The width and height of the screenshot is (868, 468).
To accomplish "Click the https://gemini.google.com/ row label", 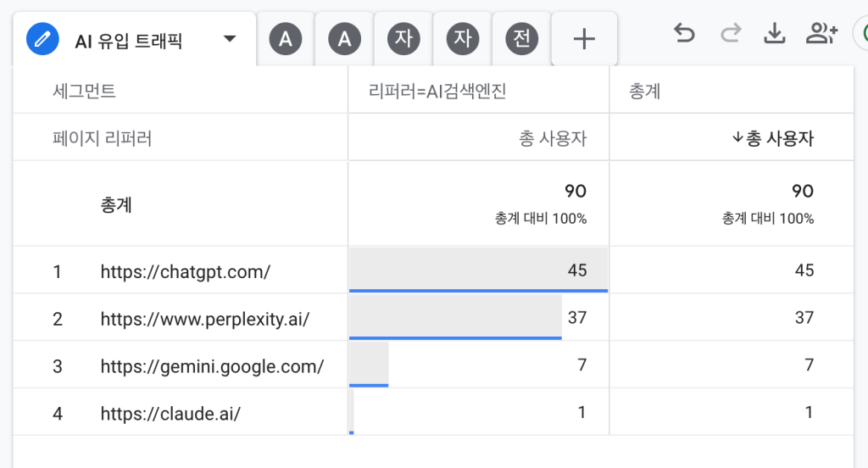I will [212, 366].
